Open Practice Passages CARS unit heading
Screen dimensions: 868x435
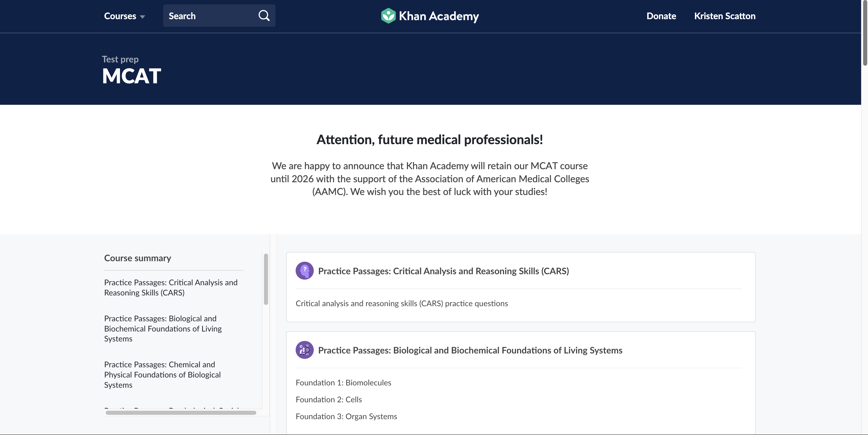[x=443, y=271]
